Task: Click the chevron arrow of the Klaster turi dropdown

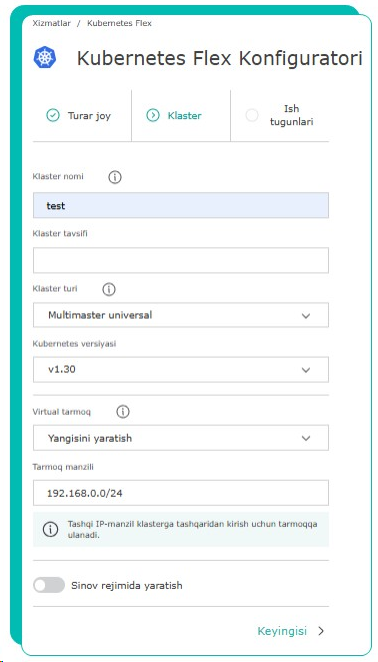Action: 306,316
